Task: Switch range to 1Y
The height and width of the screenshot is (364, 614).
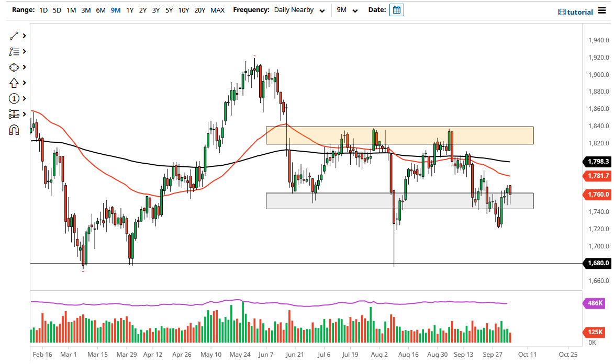Action: [x=130, y=10]
